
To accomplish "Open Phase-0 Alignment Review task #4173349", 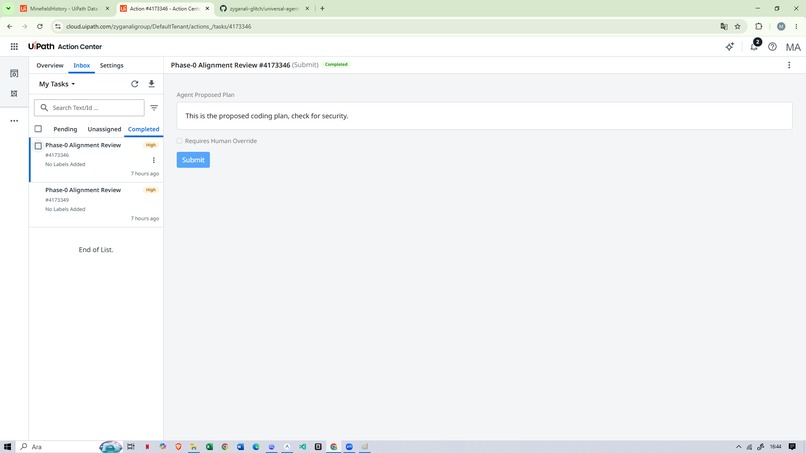I will [97, 205].
